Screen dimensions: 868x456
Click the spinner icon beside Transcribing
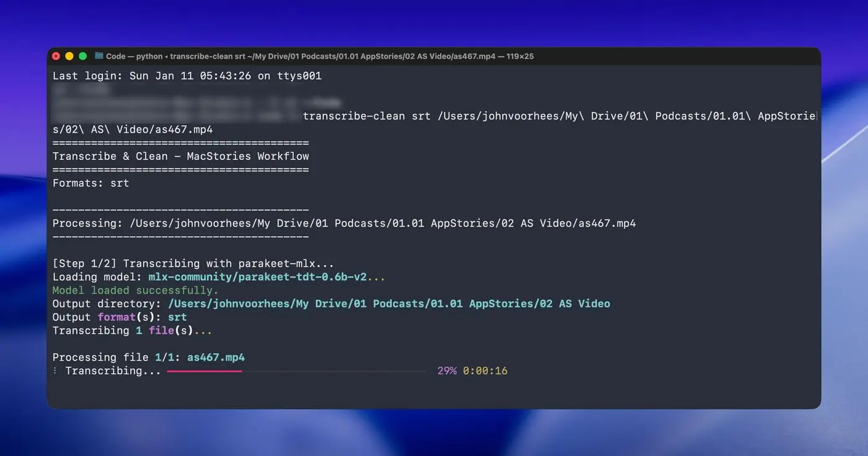point(55,370)
